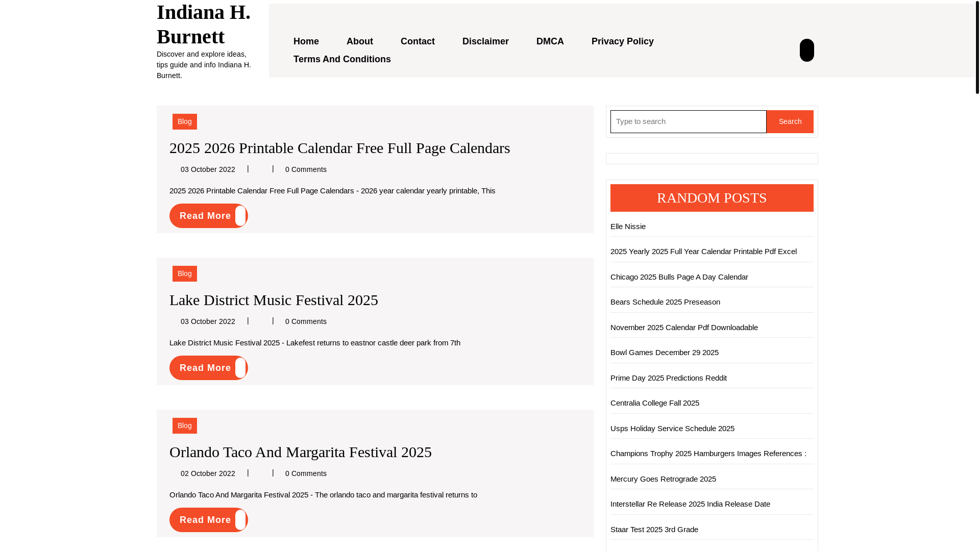Click the Indiana H. Burnett site title
This screenshot has width=980, height=551.
(204, 24)
